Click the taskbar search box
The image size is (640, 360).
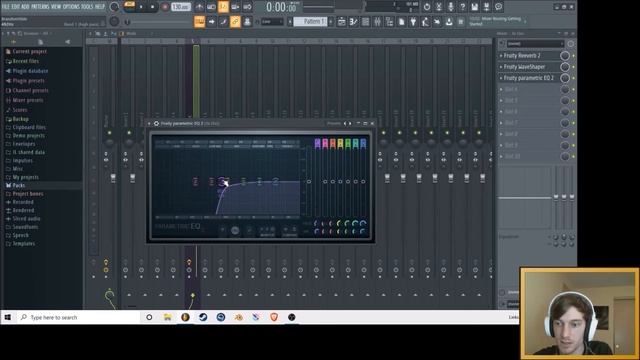78,317
